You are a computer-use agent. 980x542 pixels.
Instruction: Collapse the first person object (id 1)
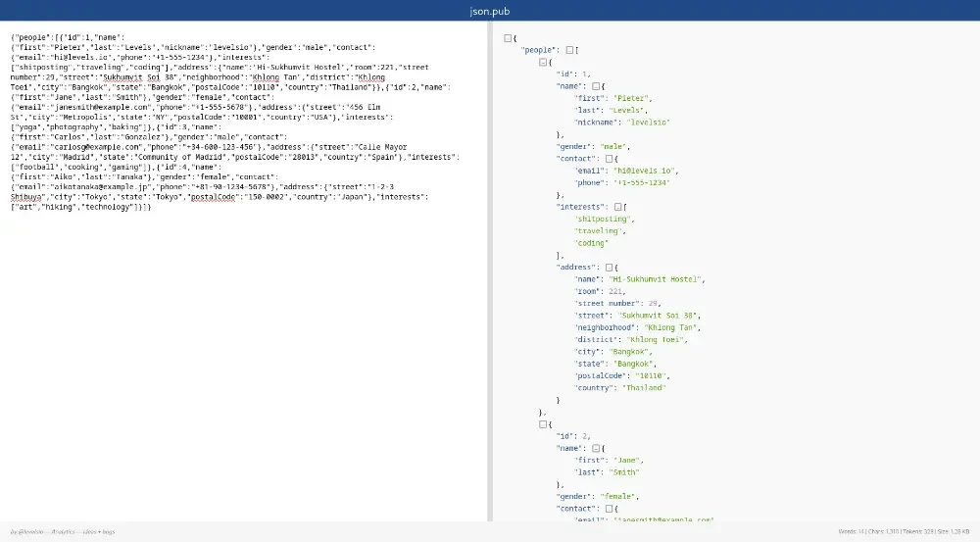543,62
